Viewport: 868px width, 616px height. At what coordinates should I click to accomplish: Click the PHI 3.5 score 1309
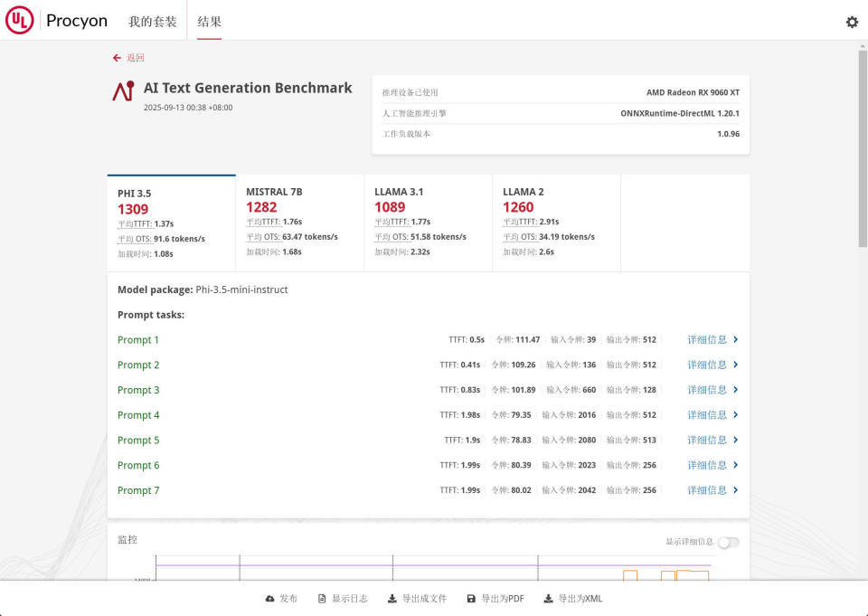click(x=133, y=209)
